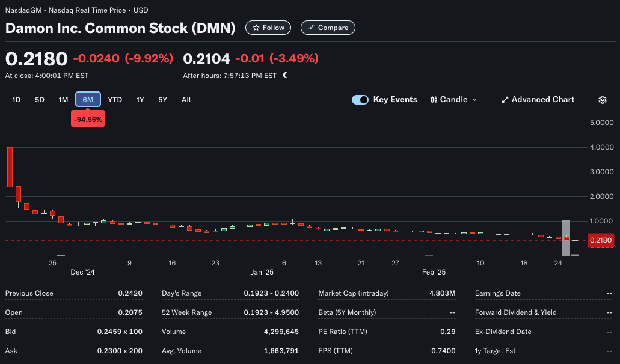Switch to the 1M time range
Screen dimensions: 620x364
point(63,100)
